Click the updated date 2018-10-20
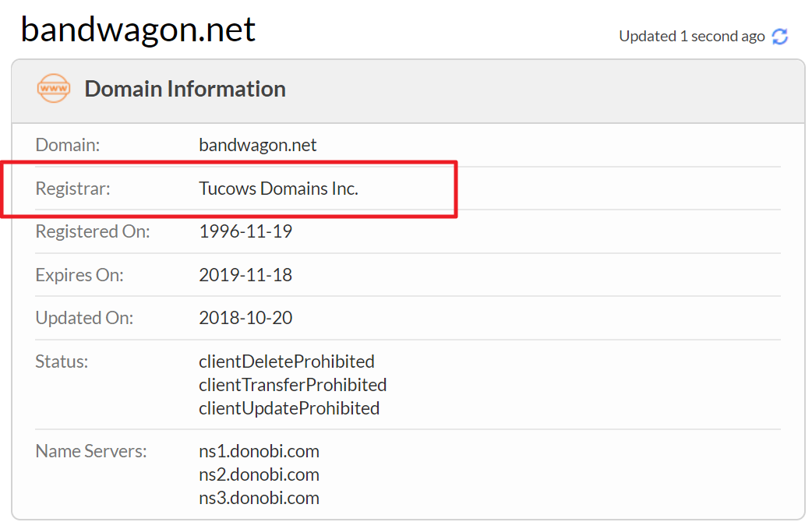Image resolution: width=812 pixels, height=529 pixels. click(x=245, y=318)
